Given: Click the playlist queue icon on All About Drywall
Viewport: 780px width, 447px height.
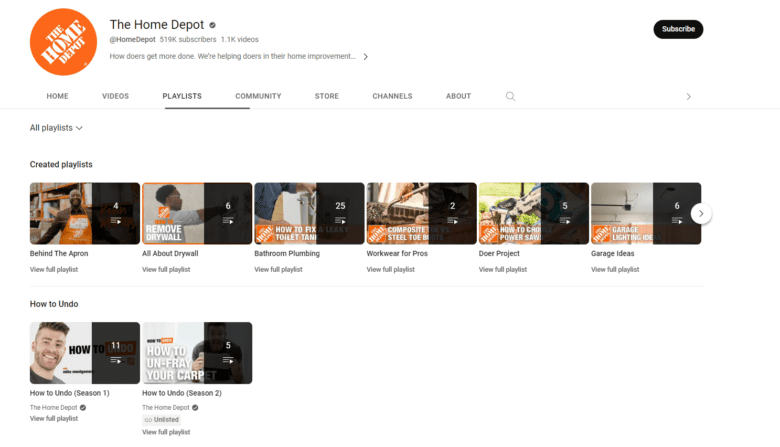Looking at the screenshot, I should point(228,221).
